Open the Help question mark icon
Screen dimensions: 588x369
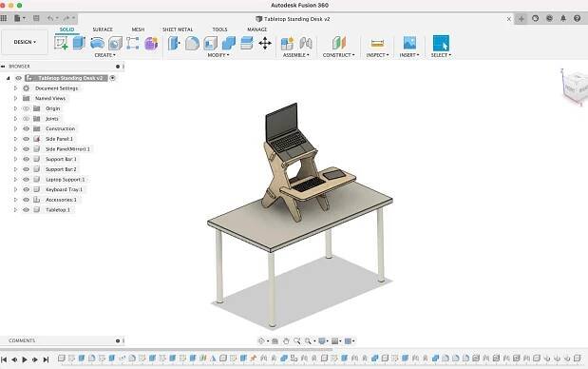[x=578, y=18]
